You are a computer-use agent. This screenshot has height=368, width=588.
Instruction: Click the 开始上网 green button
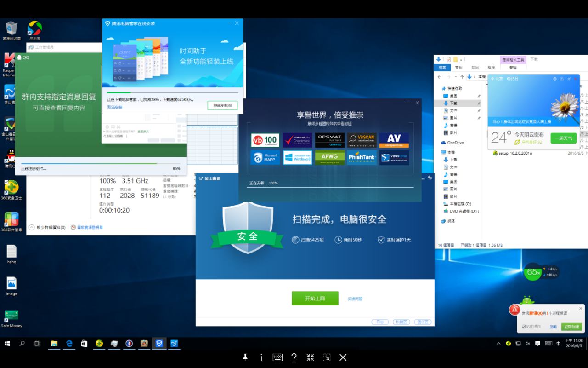coord(315,299)
